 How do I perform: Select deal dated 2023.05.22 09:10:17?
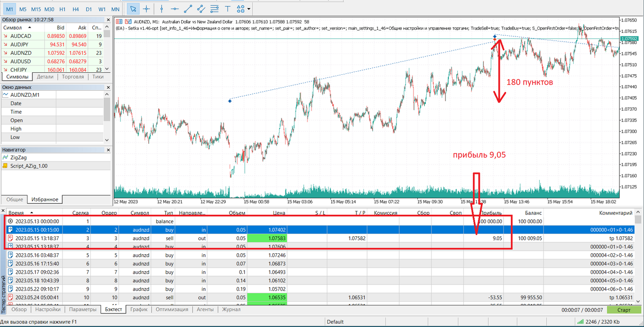coord(321,289)
